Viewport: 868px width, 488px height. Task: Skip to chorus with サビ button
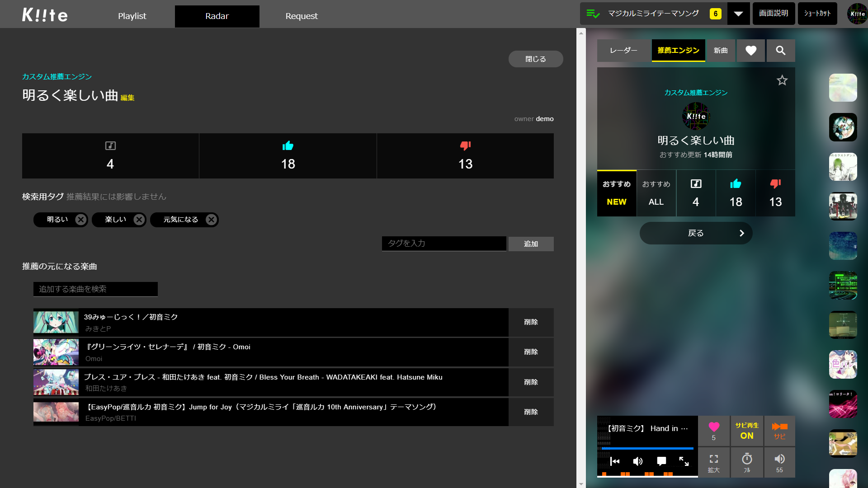(779, 431)
